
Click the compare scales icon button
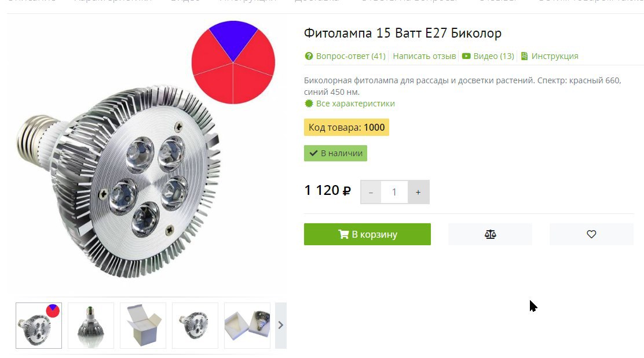click(490, 234)
